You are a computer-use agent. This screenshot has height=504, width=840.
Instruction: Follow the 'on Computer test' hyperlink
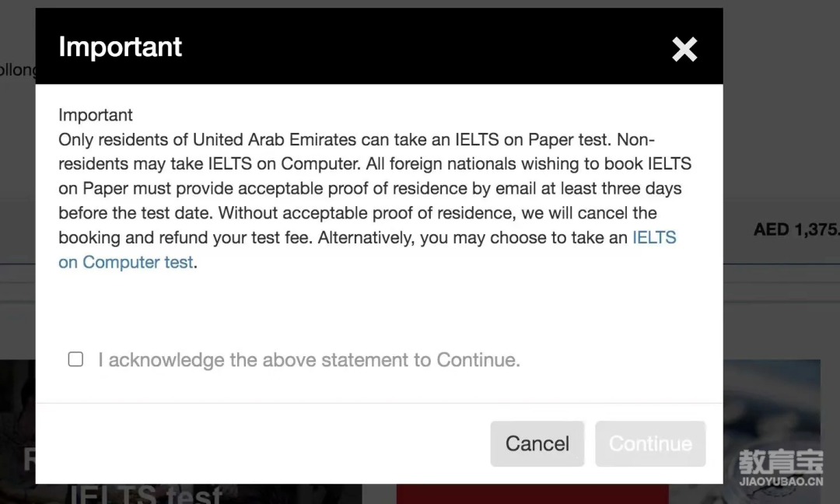(x=126, y=262)
